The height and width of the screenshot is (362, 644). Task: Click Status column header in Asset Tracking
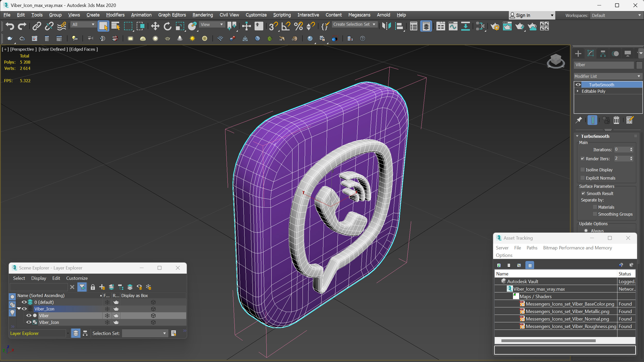point(626,274)
